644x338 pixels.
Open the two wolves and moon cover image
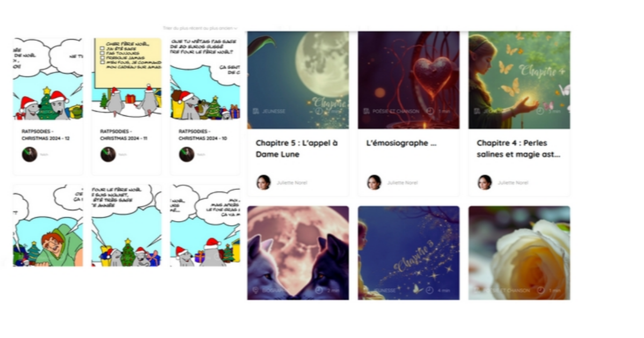click(298, 253)
